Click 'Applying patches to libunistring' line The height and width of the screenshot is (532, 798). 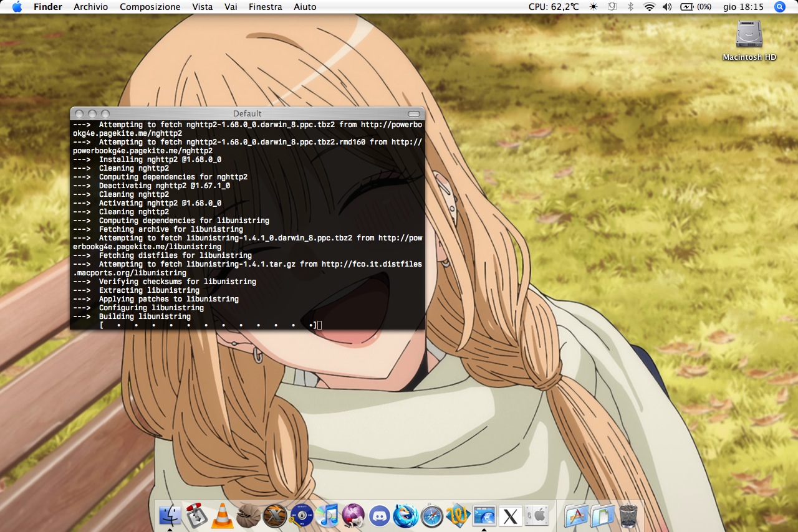(156, 299)
